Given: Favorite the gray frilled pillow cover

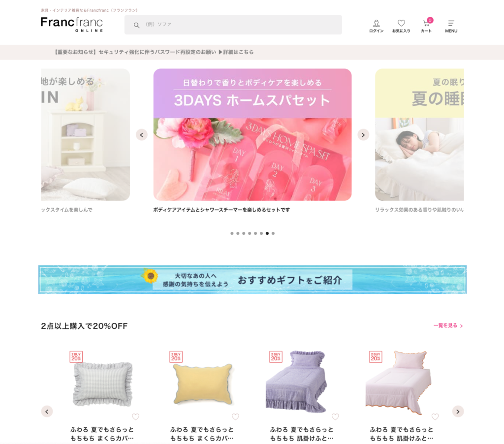Looking at the screenshot, I should pyautogui.click(x=136, y=416).
